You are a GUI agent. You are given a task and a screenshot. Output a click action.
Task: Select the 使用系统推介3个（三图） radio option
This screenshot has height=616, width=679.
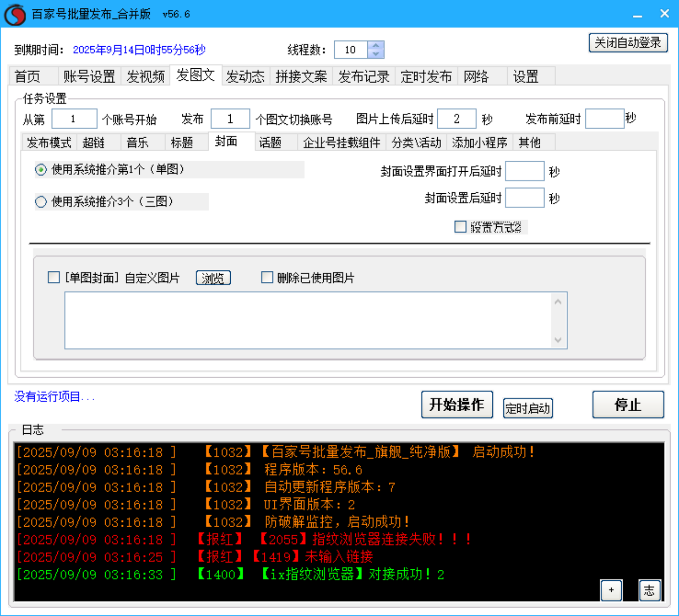click(40, 201)
